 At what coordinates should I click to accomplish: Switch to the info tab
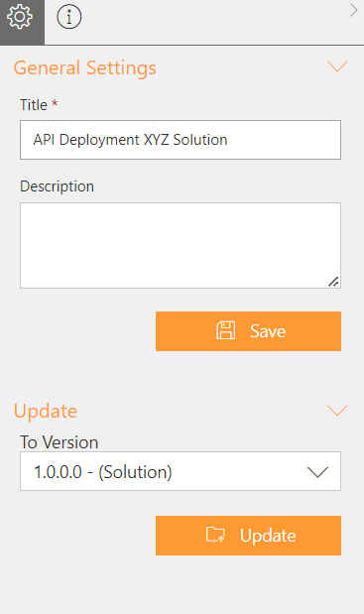pos(69,17)
